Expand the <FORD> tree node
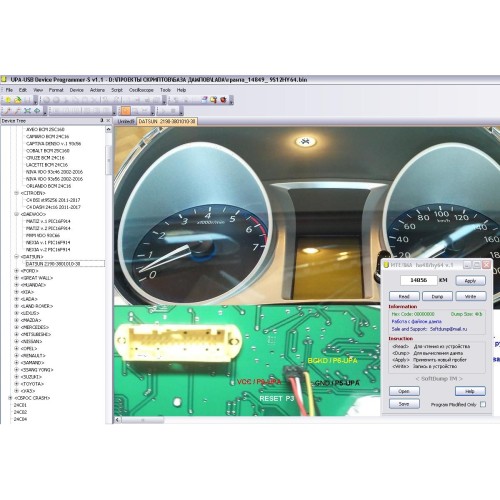 16,271
